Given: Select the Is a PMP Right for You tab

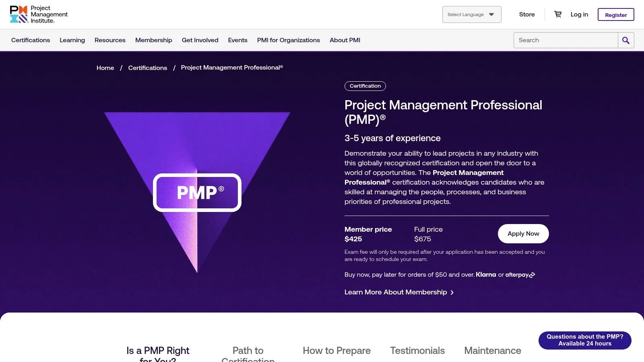Looking at the screenshot, I should click(x=158, y=354).
